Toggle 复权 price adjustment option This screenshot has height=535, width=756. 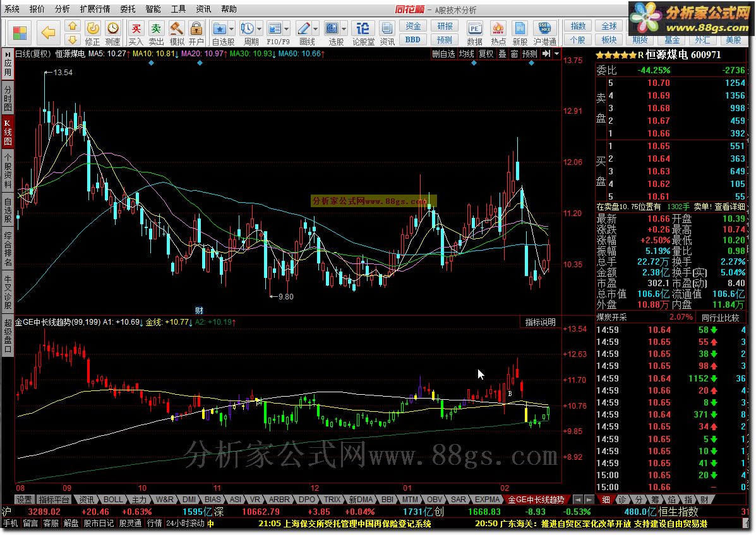coord(486,54)
